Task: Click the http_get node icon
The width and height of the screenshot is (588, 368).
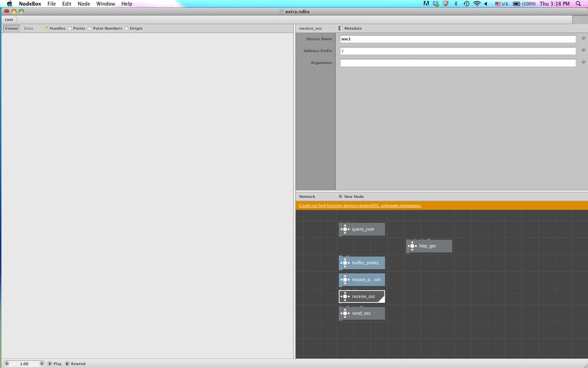Action: click(x=412, y=246)
